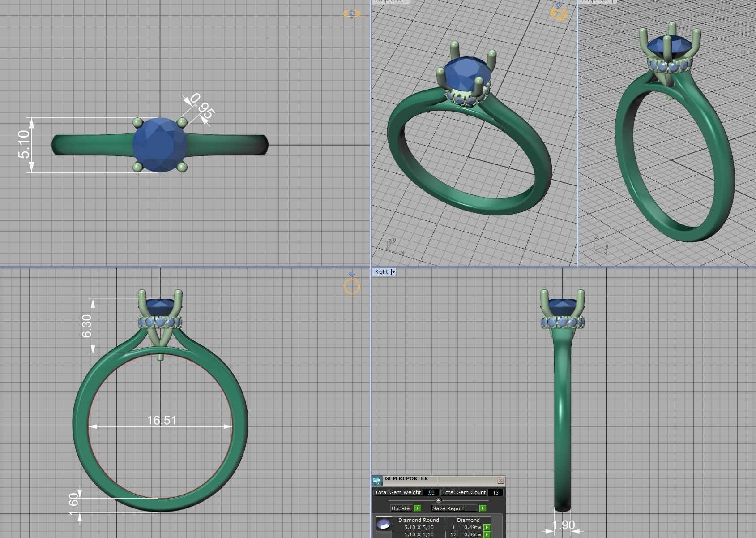Select the 5,10 X 5,10 size cell
Screen dimensions: 756x538
(x=419, y=528)
